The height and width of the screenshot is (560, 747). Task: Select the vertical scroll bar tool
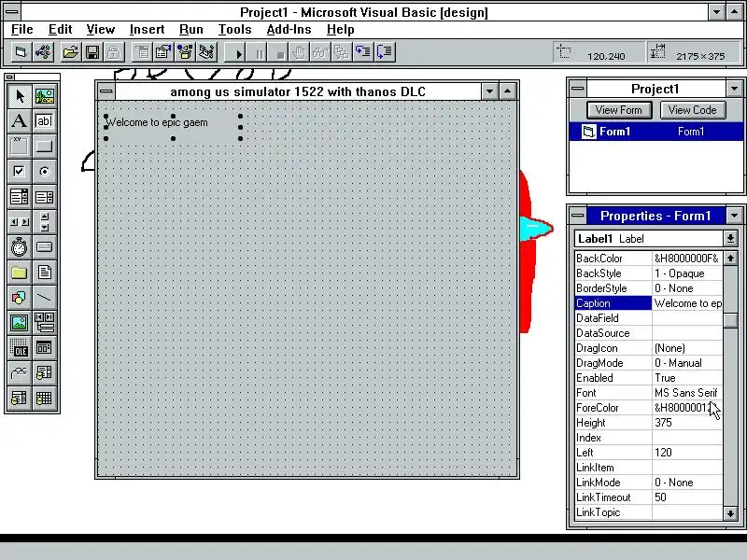pos(44,222)
